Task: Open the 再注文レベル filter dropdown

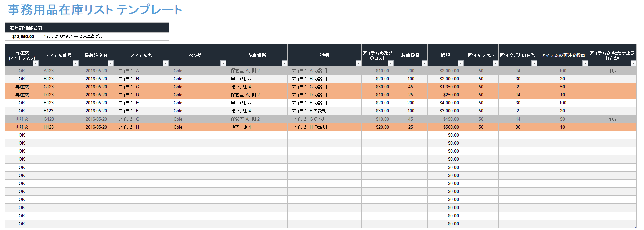Action: coord(495,63)
